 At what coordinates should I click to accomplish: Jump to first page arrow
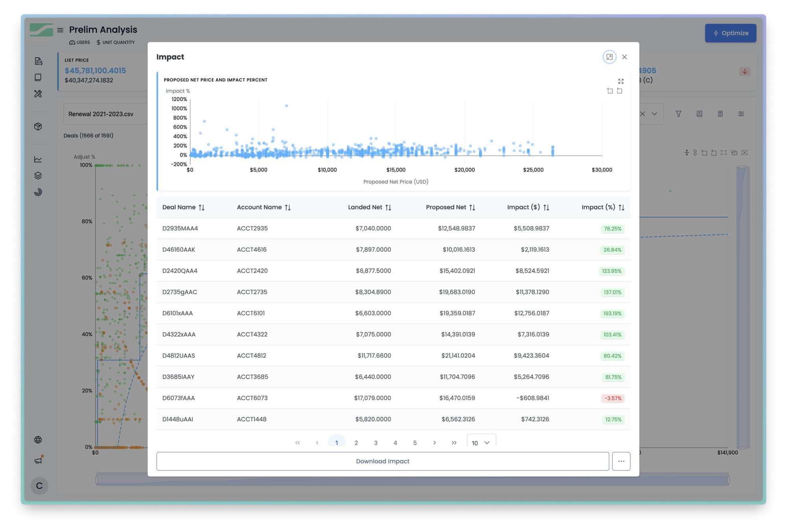click(x=297, y=443)
